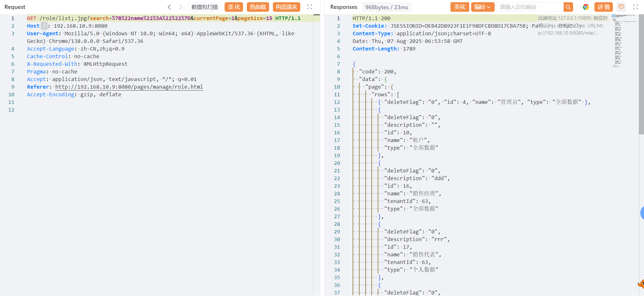Click the 数据包扫描 packet scan button
The height and width of the screenshot is (297, 644).
[x=205, y=7]
